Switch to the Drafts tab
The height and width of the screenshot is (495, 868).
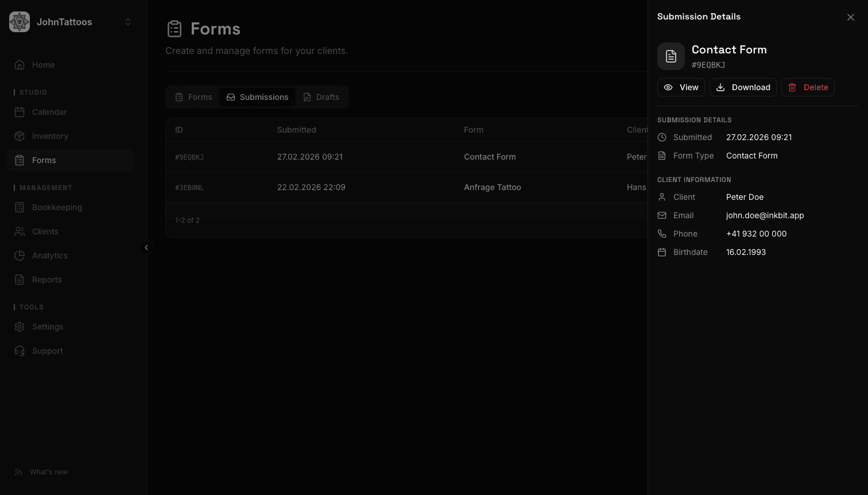click(321, 97)
